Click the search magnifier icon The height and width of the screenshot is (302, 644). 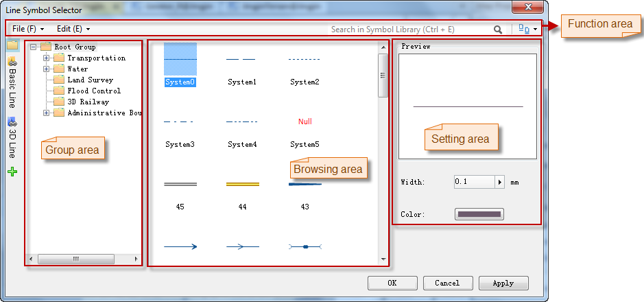(x=497, y=30)
